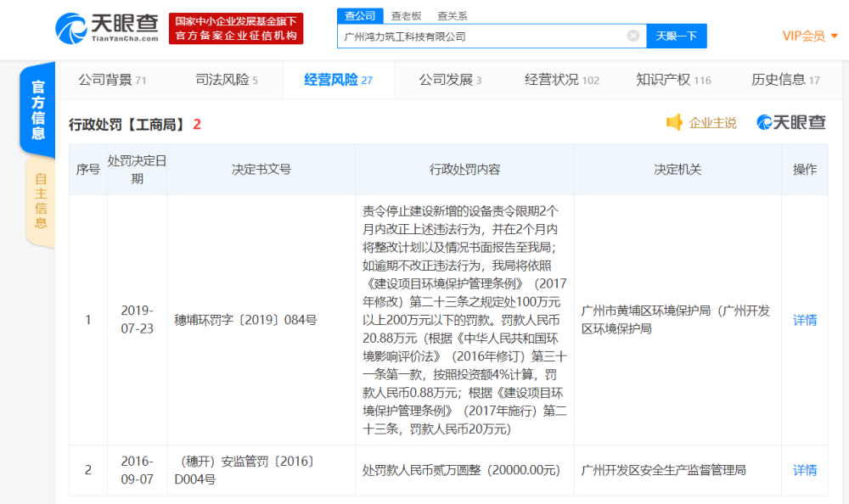Click the 行政处罚内容 column header
This screenshot has height=504, width=849.
(464, 170)
